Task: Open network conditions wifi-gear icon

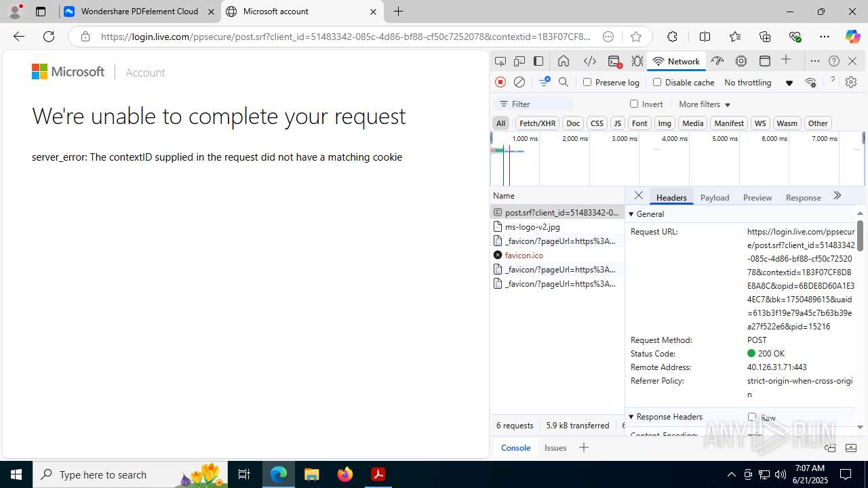Action: click(x=810, y=82)
